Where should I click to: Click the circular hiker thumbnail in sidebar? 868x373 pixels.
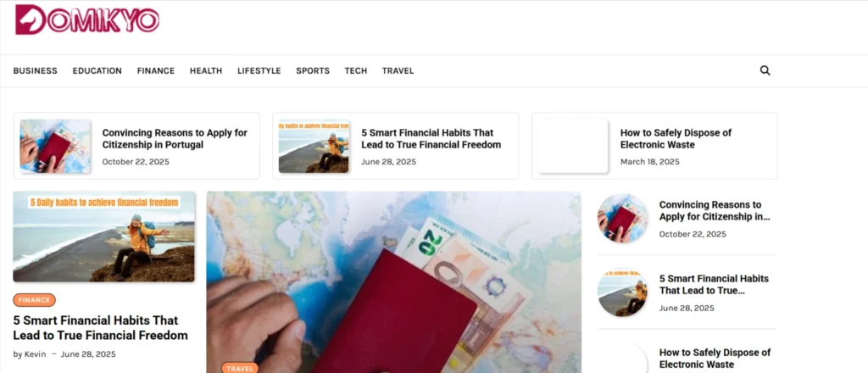[623, 292]
